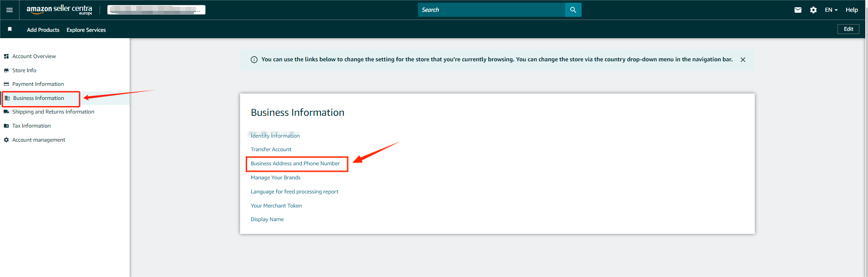Dismiss the info banner with X
Viewport: 868px width, 277px height.
743,59
